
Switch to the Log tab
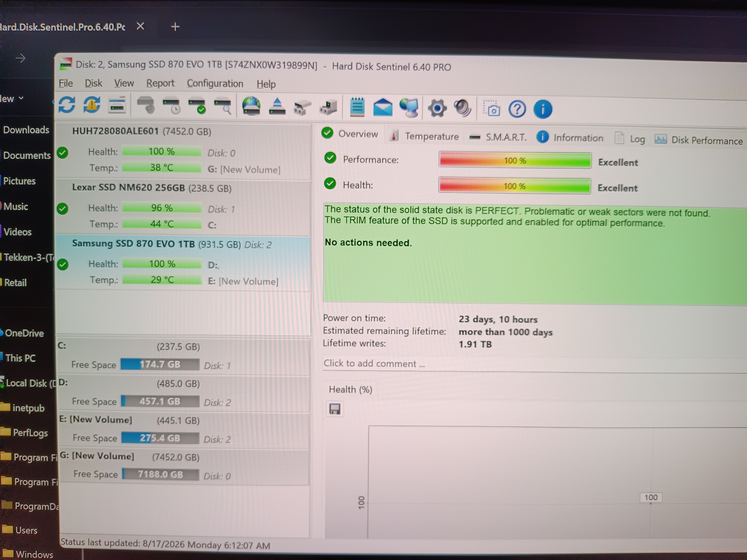coord(630,139)
